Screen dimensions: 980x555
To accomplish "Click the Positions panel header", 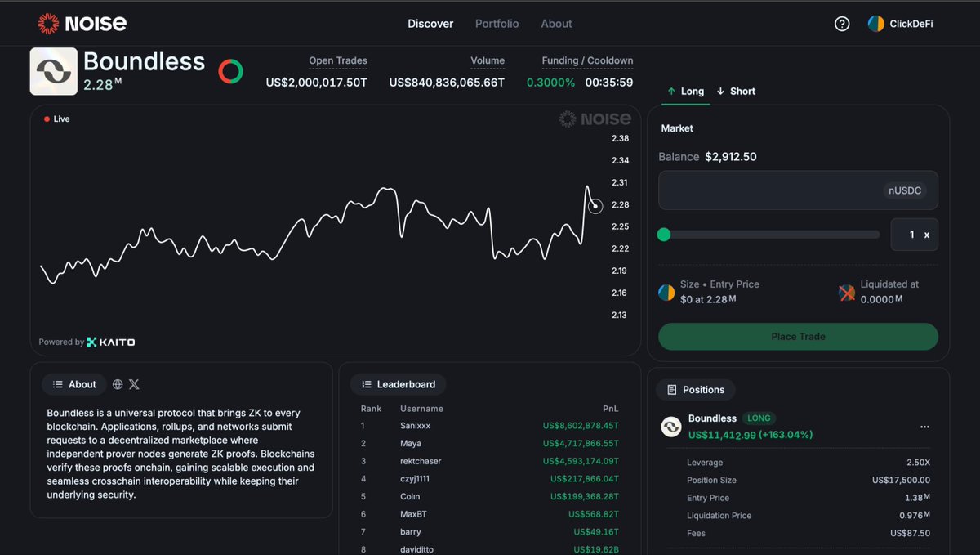I will (696, 390).
